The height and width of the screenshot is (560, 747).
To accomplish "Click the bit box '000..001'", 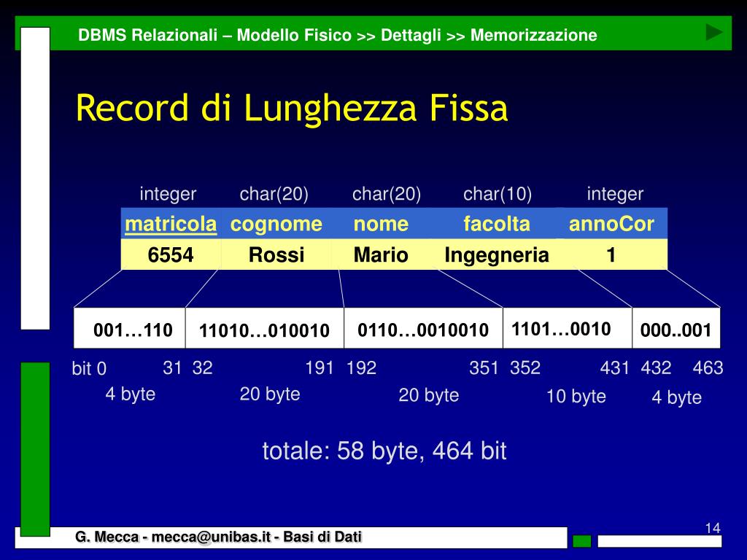I will 676,328.
